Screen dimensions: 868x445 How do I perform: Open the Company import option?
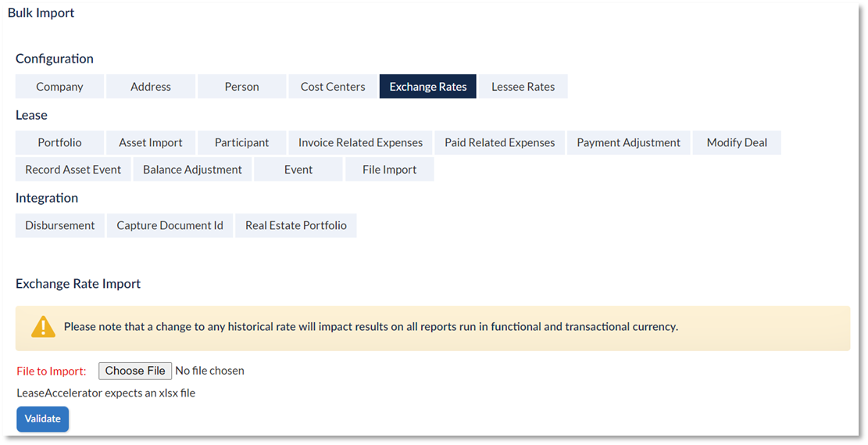[60, 87]
